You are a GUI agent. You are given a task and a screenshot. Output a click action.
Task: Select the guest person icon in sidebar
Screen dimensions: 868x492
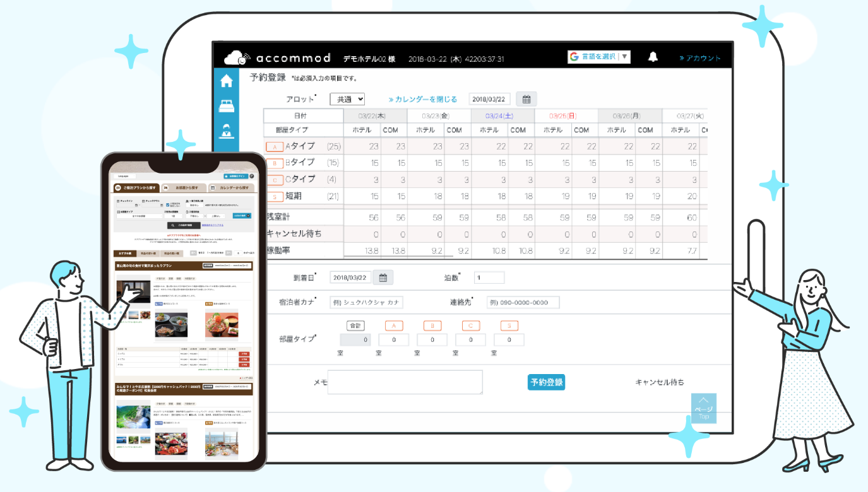226,132
